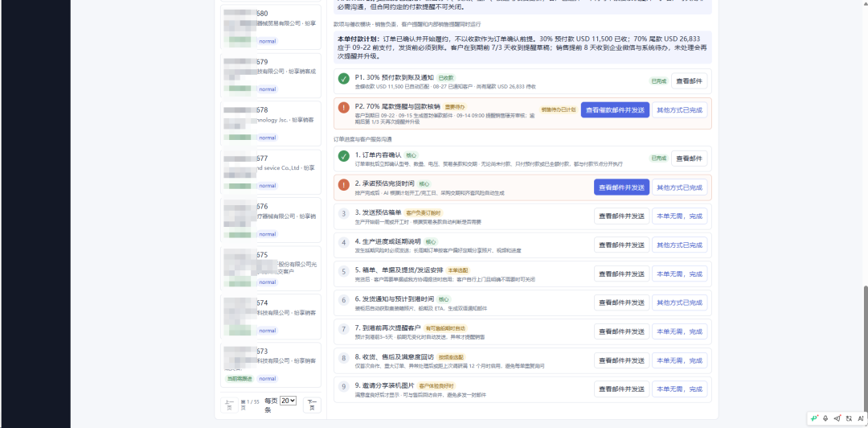Click 查看催款邮件并发送 button
Image resolution: width=868 pixels, height=428 pixels.
(615, 109)
